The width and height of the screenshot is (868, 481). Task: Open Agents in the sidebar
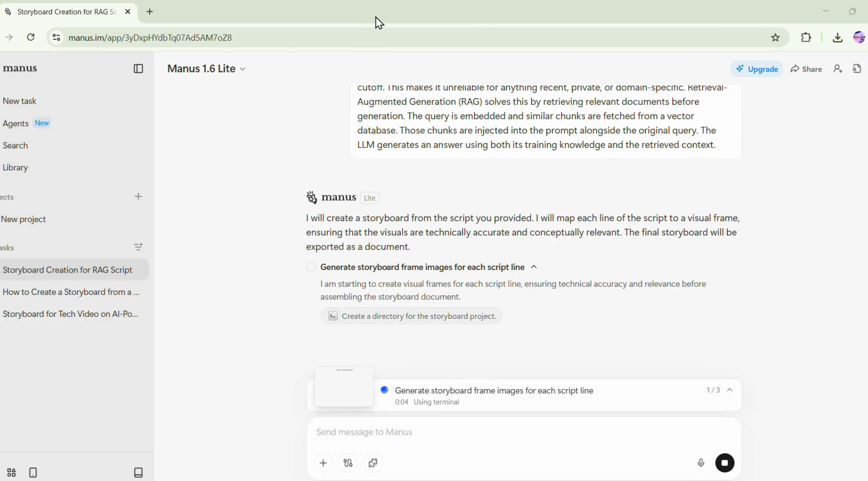pyautogui.click(x=16, y=123)
